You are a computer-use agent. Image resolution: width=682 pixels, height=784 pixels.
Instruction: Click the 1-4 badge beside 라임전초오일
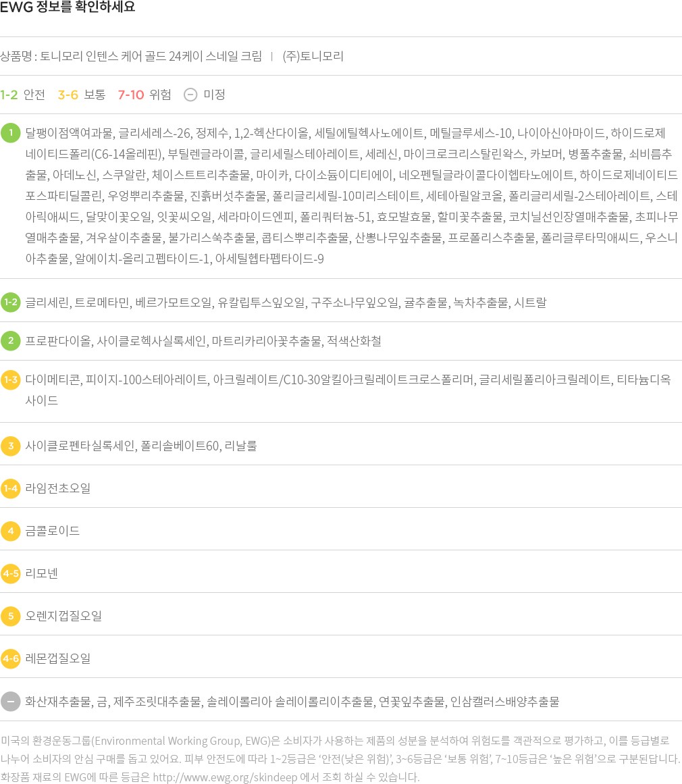[11, 488]
